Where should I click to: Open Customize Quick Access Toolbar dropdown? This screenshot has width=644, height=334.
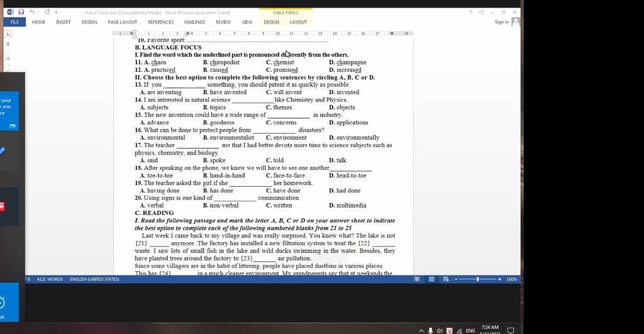(x=56, y=13)
